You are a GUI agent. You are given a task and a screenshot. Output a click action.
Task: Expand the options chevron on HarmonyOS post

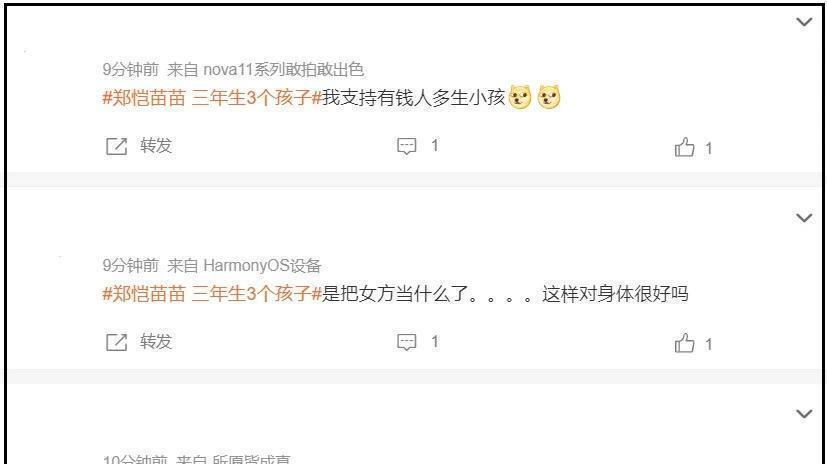coord(804,218)
